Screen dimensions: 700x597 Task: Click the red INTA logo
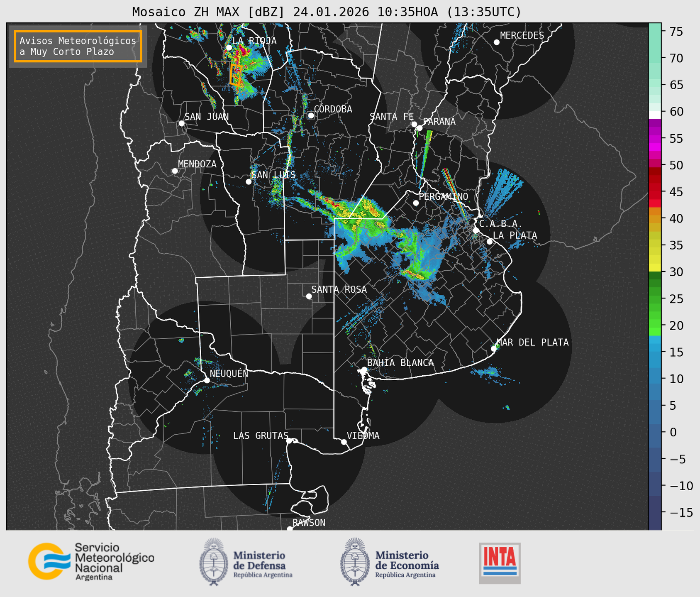[x=500, y=562]
